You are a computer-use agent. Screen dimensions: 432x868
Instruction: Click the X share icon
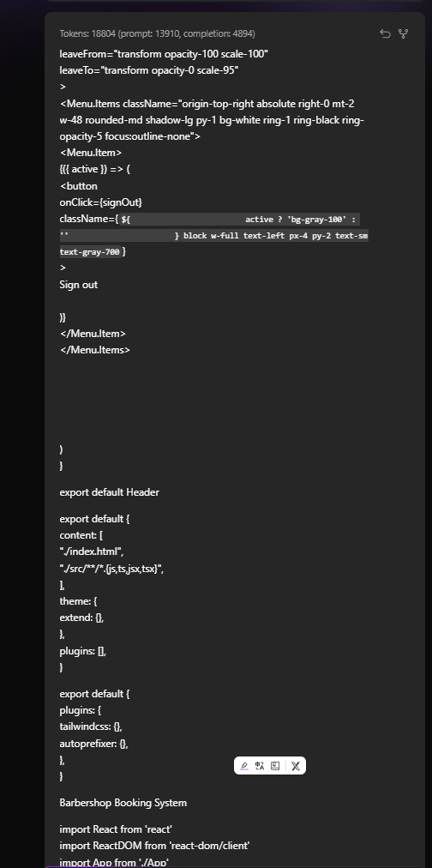tap(296, 766)
